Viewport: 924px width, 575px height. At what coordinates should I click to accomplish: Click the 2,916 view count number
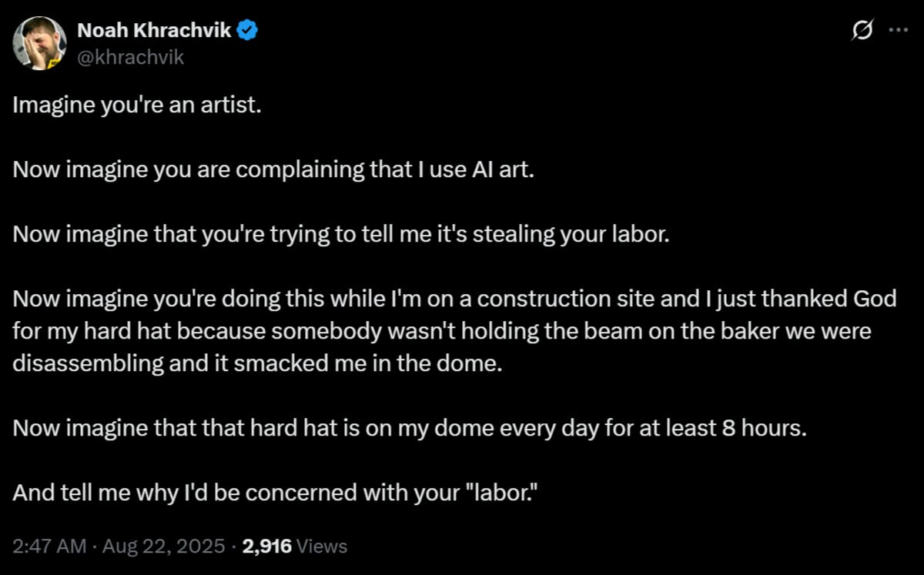click(267, 547)
